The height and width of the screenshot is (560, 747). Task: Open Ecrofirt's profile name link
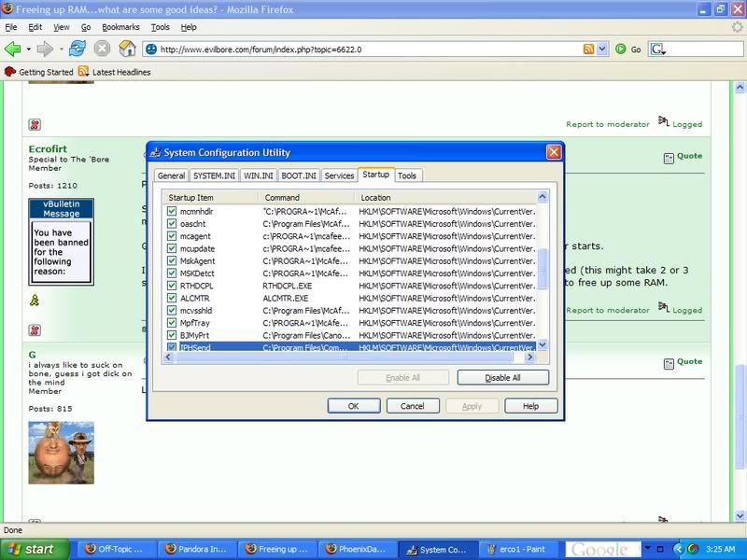coord(48,148)
